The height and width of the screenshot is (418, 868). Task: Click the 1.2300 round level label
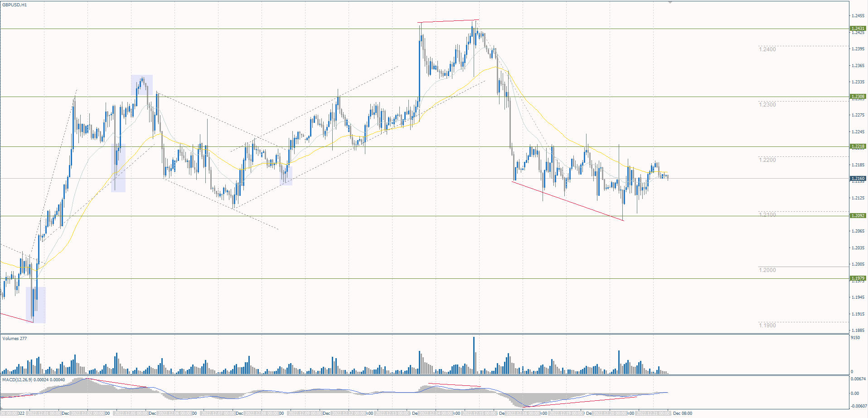pos(767,105)
